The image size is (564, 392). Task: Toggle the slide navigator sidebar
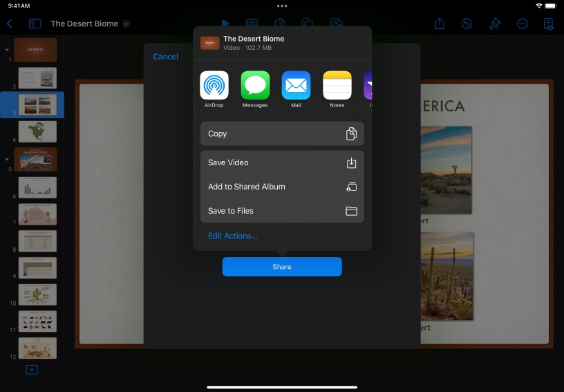(35, 24)
